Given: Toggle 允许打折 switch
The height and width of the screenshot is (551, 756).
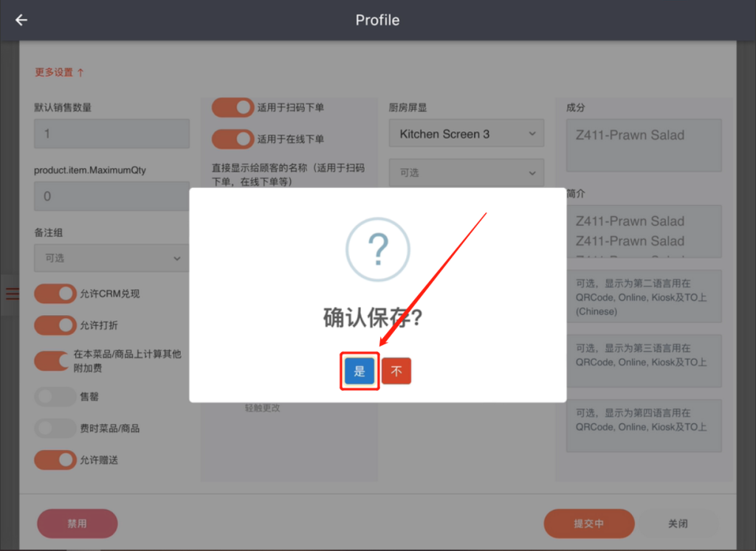Looking at the screenshot, I should pyautogui.click(x=55, y=325).
